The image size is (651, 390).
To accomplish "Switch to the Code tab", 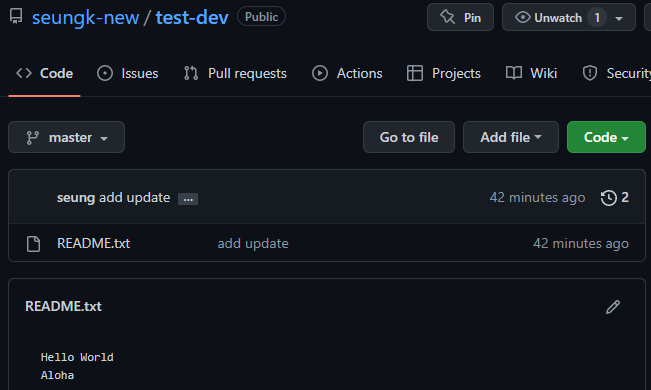I will 44,74.
